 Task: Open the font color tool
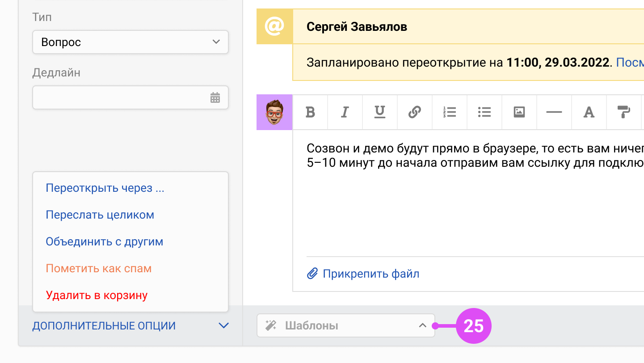click(x=589, y=112)
